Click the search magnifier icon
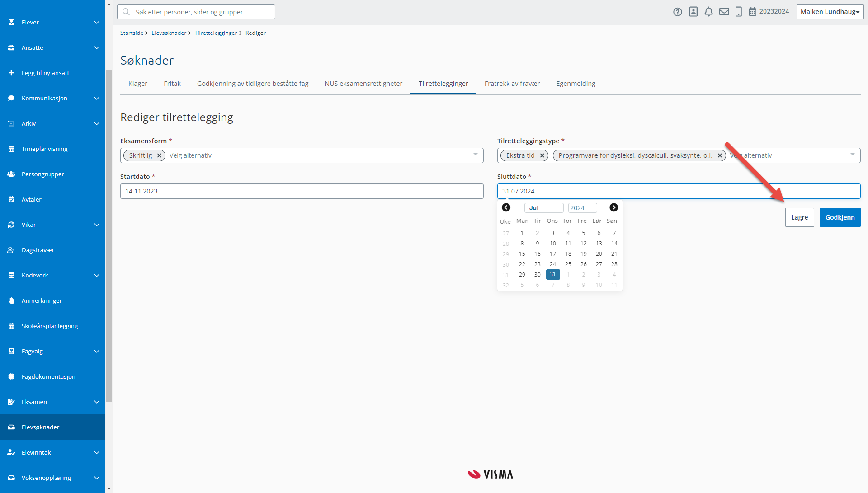868x493 pixels. pos(126,12)
